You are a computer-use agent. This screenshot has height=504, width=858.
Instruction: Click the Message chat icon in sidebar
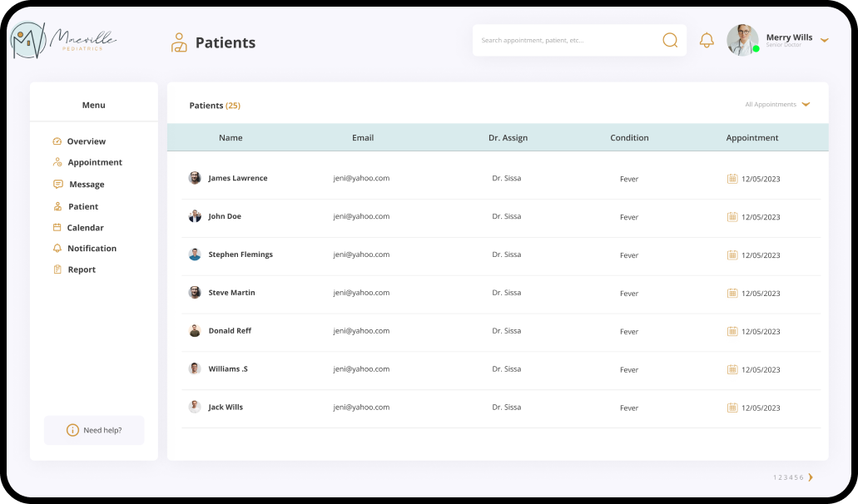point(58,184)
